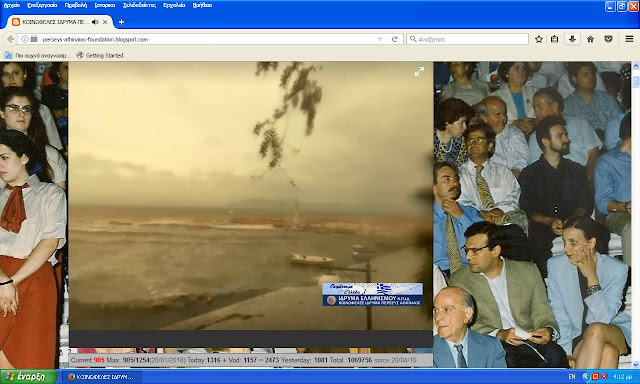The width and height of the screenshot is (640, 384).
Task: Open the Αρχείο menu
Action: coord(11,5)
